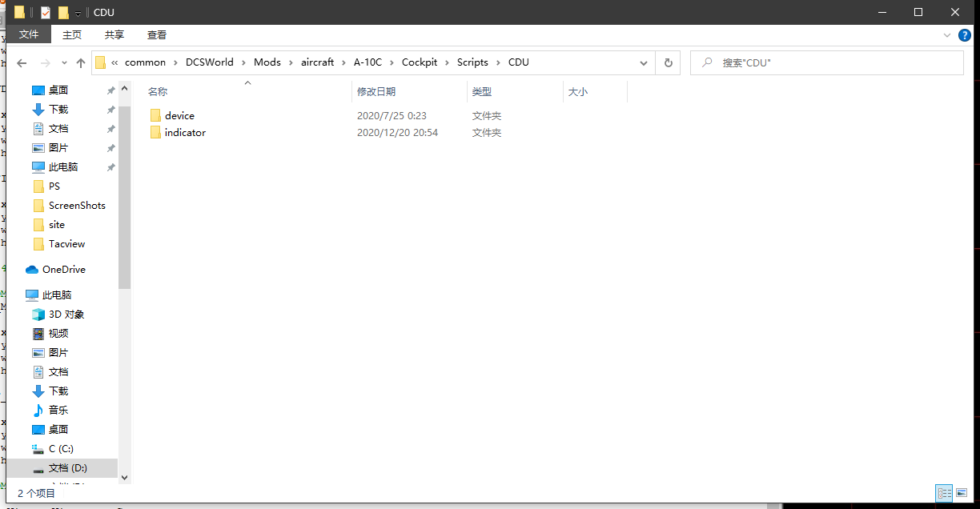The width and height of the screenshot is (980, 509).
Task: Open the 文件 menu
Action: pyautogui.click(x=29, y=34)
